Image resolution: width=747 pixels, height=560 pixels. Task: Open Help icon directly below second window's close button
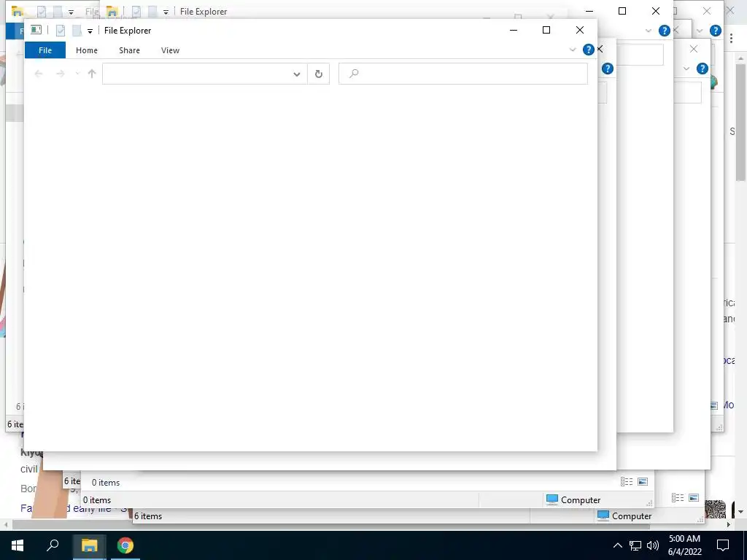point(664,31)
